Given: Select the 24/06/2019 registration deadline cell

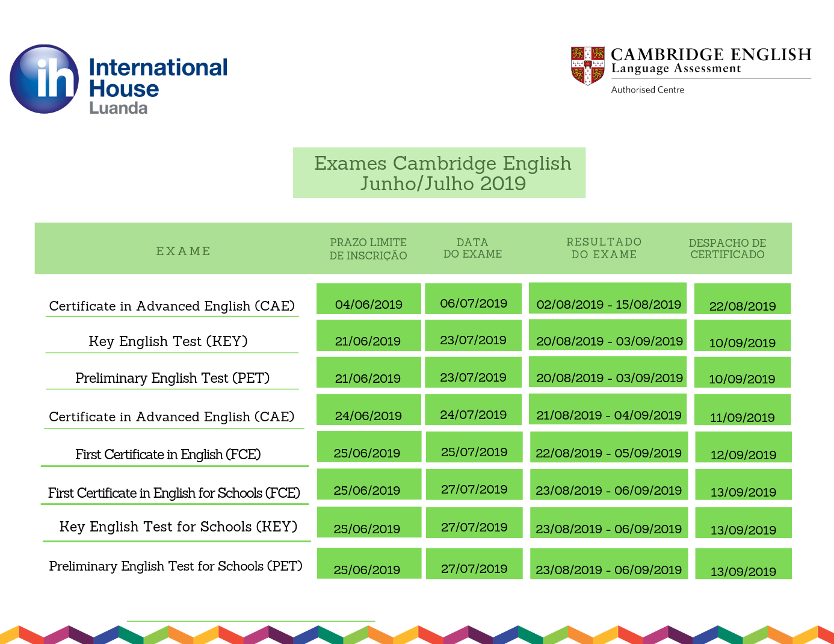Looking at the screenshot, I should [x=369, y=410].
